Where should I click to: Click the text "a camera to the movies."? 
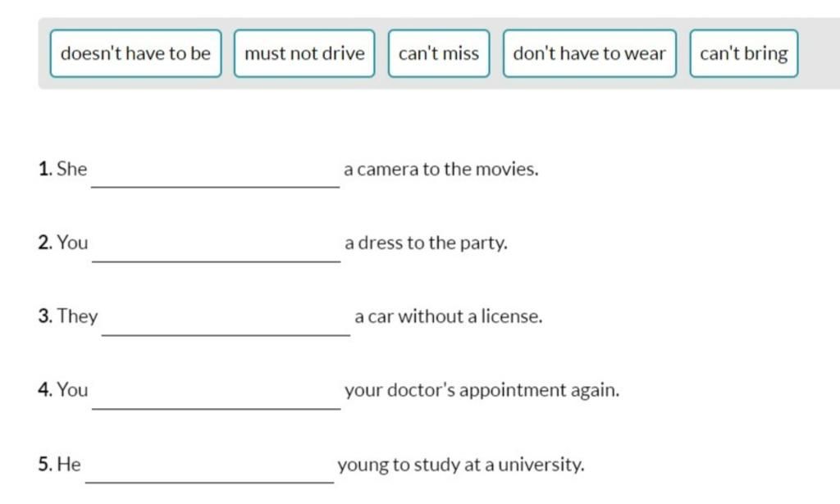(x=441, y=169)
